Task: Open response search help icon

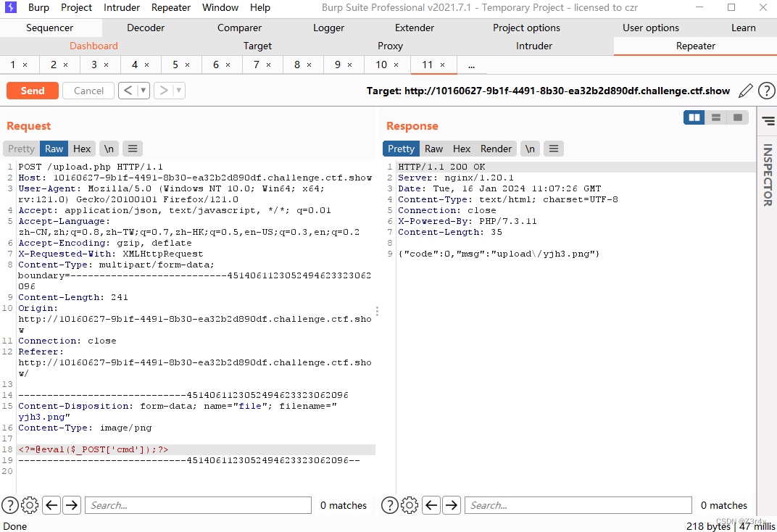Action: click(389, 505)
